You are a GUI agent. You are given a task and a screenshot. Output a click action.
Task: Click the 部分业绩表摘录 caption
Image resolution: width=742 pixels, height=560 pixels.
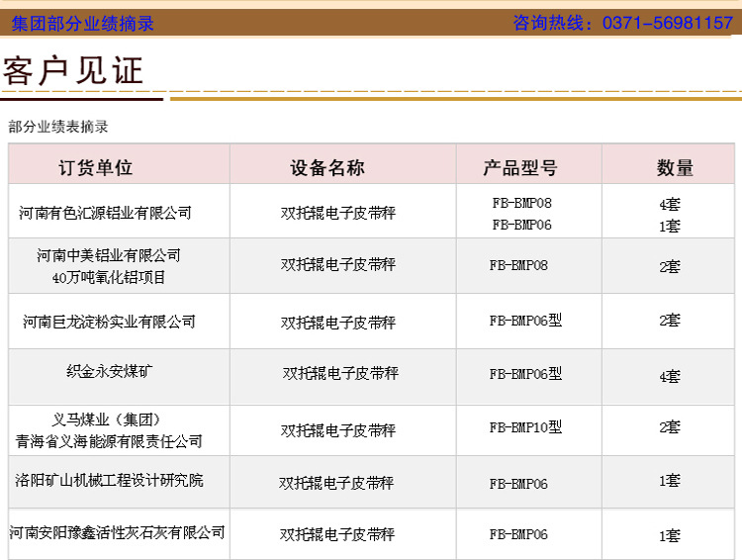(x=58, y=127)
